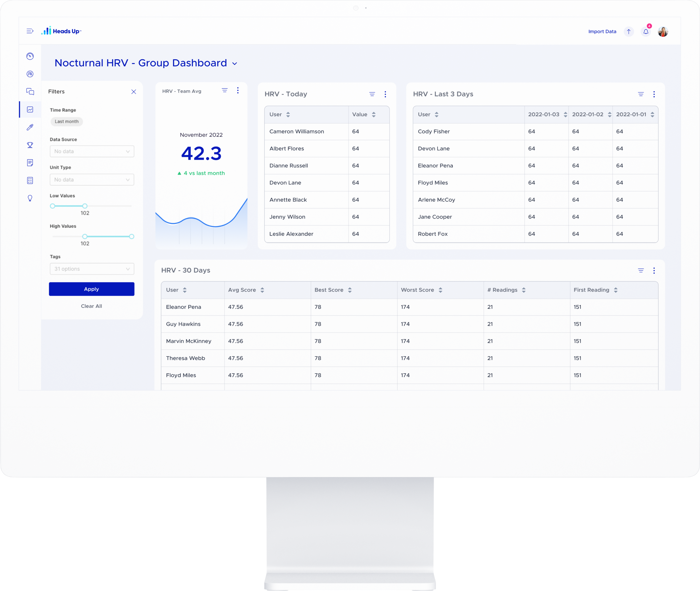Screen dimensions: 700x591
Task: Click Clear All filters
Action: 91,306
